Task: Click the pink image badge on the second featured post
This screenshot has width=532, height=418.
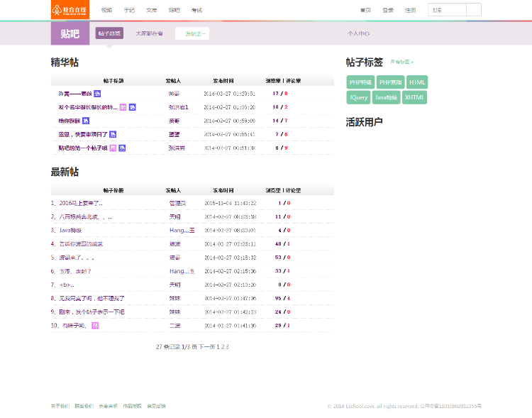Action: coord(123,107)
